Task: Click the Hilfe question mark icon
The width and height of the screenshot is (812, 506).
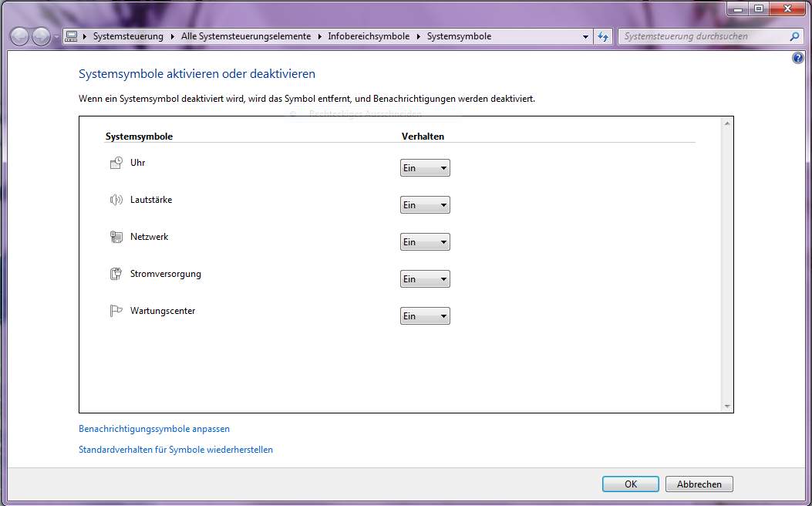Action: (x=797, y=57)
